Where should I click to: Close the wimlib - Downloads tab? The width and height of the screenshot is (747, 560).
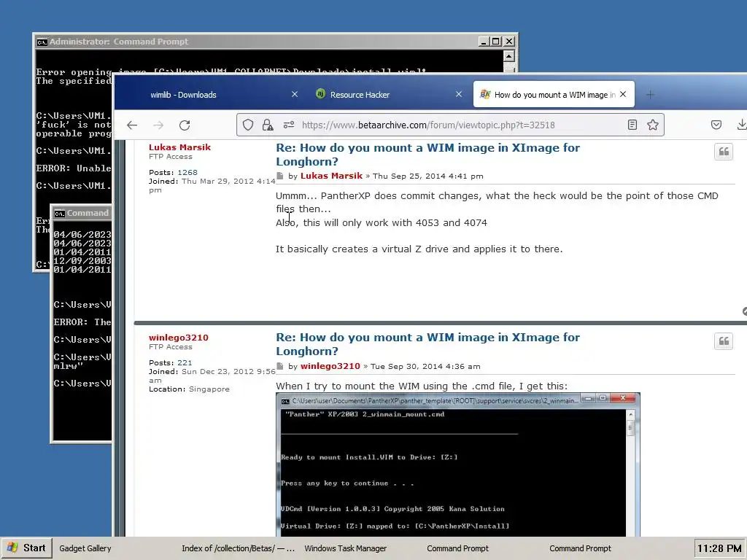pos(295,94)
